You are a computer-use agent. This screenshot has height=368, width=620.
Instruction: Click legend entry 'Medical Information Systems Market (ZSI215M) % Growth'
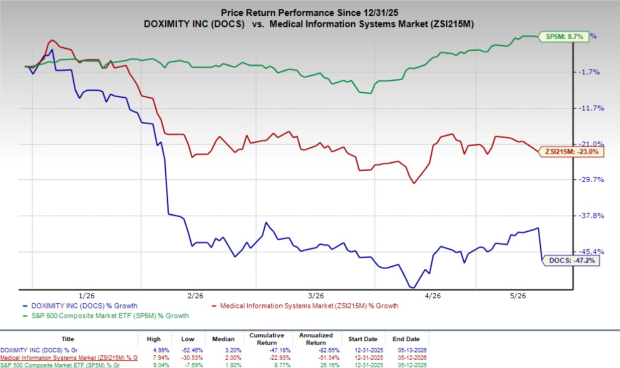point(305,306)
